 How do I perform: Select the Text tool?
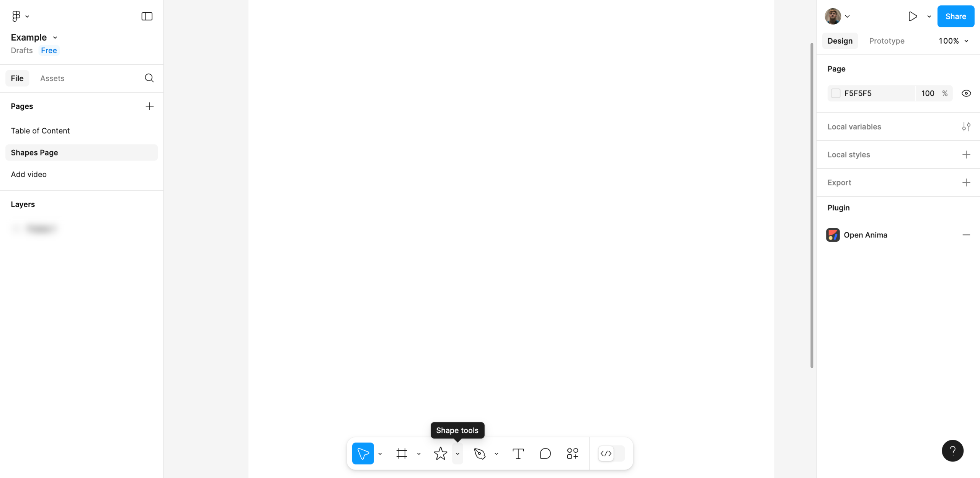(x=518, y=453)
